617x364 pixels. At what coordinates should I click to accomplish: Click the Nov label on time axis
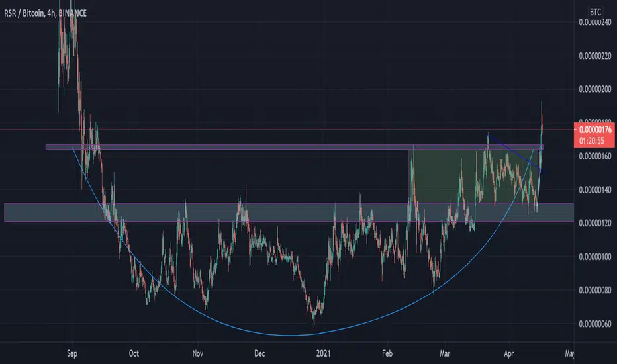pos(197,353)
